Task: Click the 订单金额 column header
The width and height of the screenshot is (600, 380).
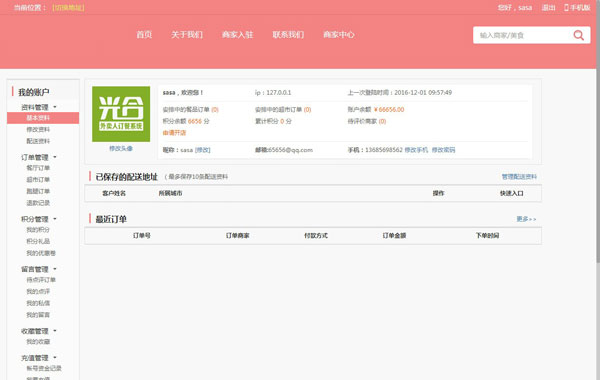Action: coord(394,236)
